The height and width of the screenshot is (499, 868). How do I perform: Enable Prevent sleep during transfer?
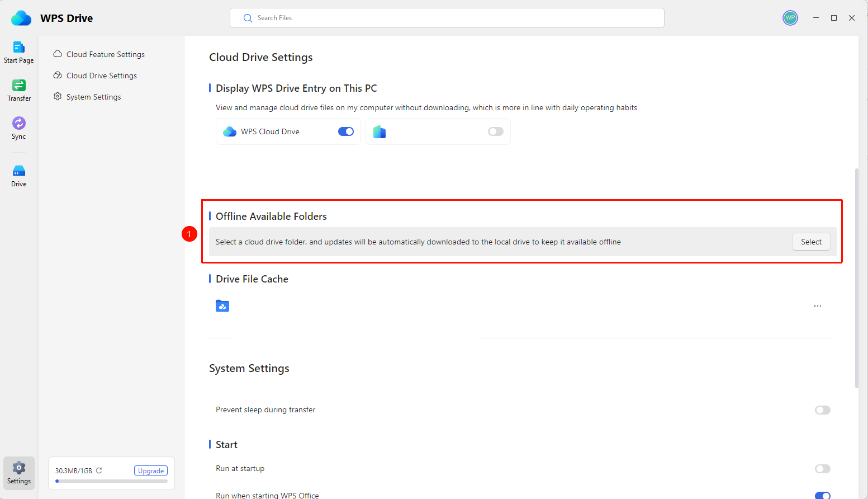[823, 410]
